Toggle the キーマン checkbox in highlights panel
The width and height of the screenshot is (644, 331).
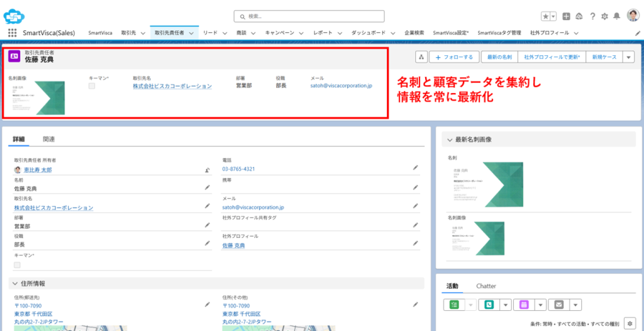click(92, 86)
